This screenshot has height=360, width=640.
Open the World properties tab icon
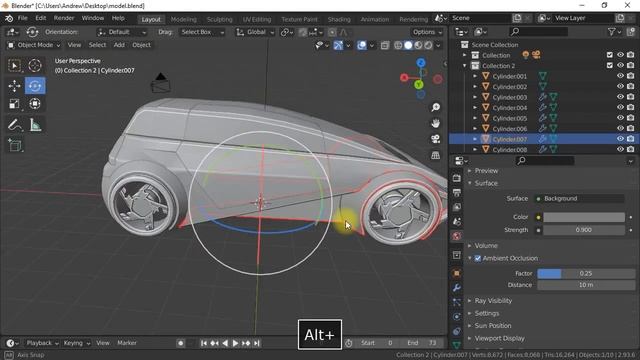[456, 236]
